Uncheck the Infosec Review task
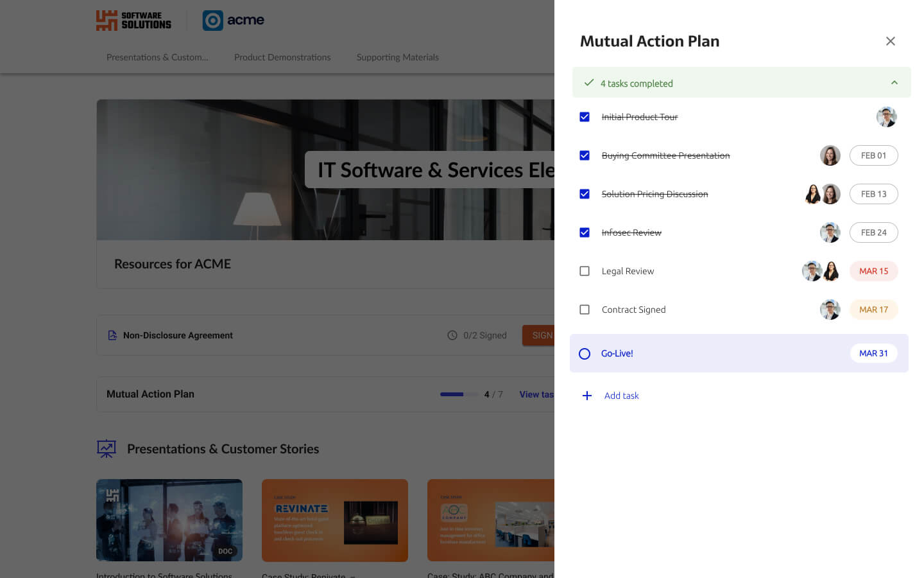 pos(585,232)
